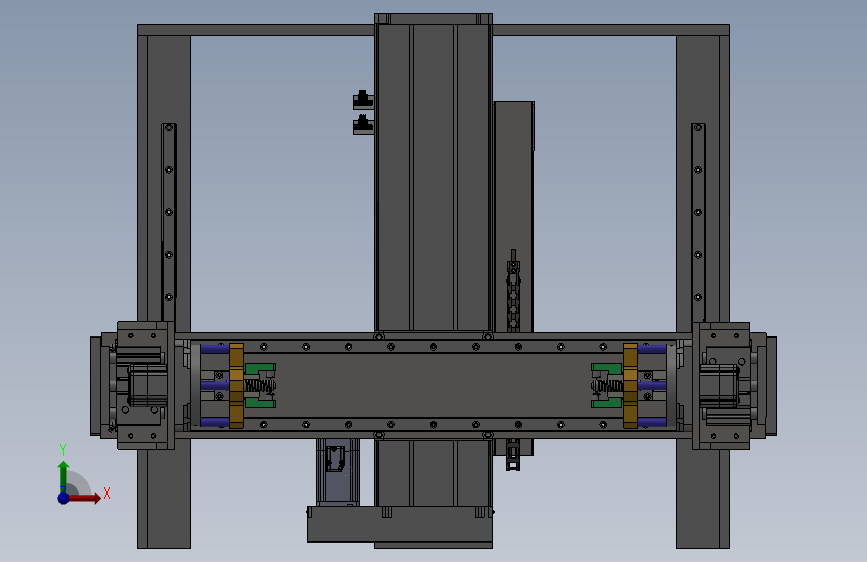This screenshot has height=562, width=867.
Task: Select the horizontal crossbeam center plate
Action: pyautogui.click(x=434, y=386)
